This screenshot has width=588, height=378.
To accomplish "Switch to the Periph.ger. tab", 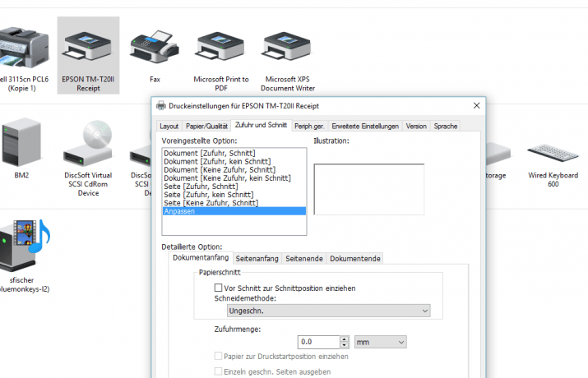I will pyautogui.click(x=309, y=127).
